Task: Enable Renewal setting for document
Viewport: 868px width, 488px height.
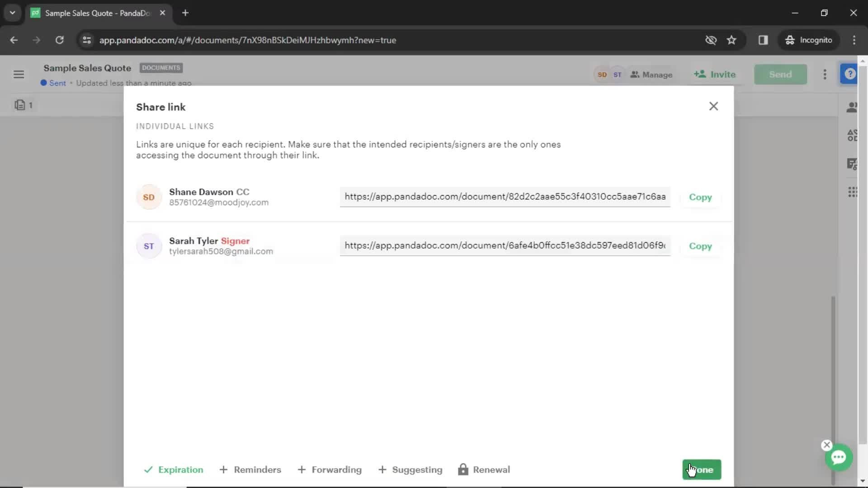Action: click(x=483, y=469)
